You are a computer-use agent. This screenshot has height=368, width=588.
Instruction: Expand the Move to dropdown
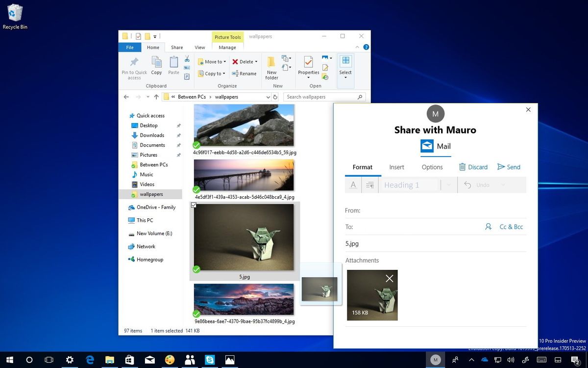tap(225, 61)
